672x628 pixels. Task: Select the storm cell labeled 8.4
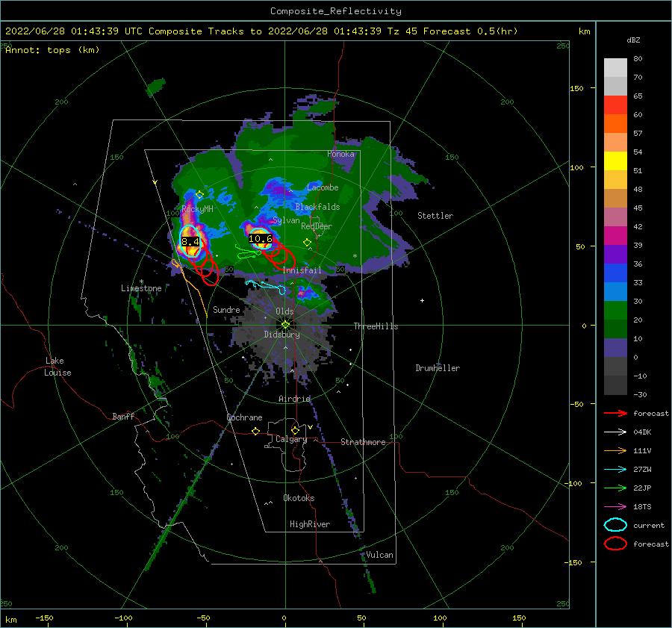coord(190,241)
